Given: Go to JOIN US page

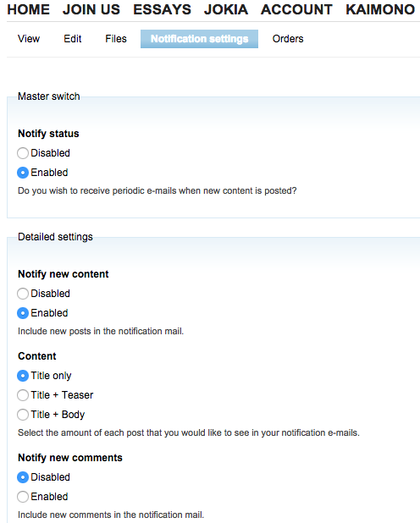Looking at the screenshot, I should [x=91, y=9].
